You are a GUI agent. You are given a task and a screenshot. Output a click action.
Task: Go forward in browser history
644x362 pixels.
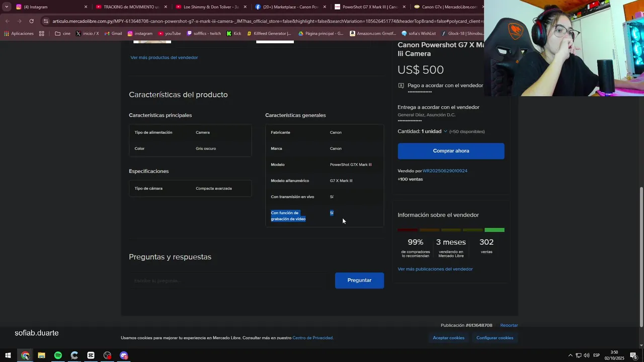pyautogui.click(x=19, y=21)
